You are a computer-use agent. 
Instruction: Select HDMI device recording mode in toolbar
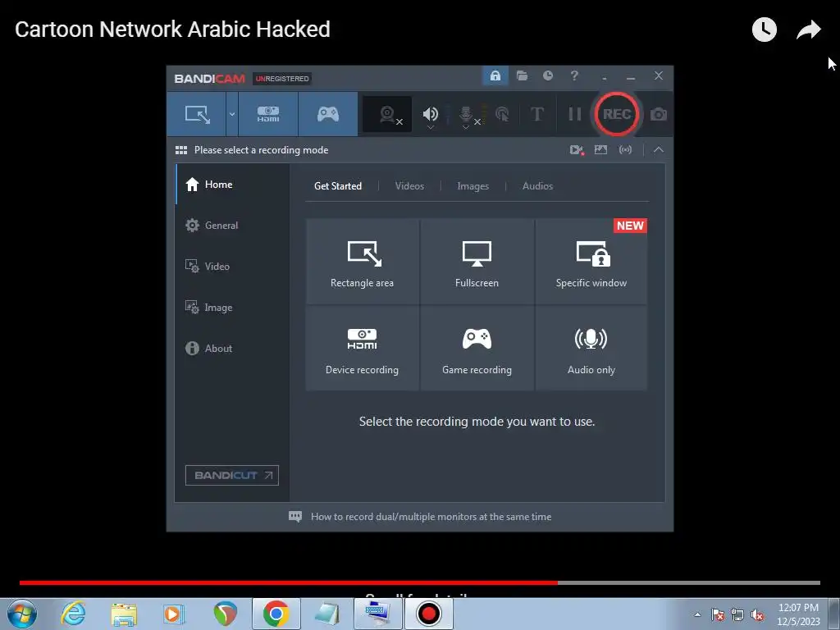tap(268, 114)
